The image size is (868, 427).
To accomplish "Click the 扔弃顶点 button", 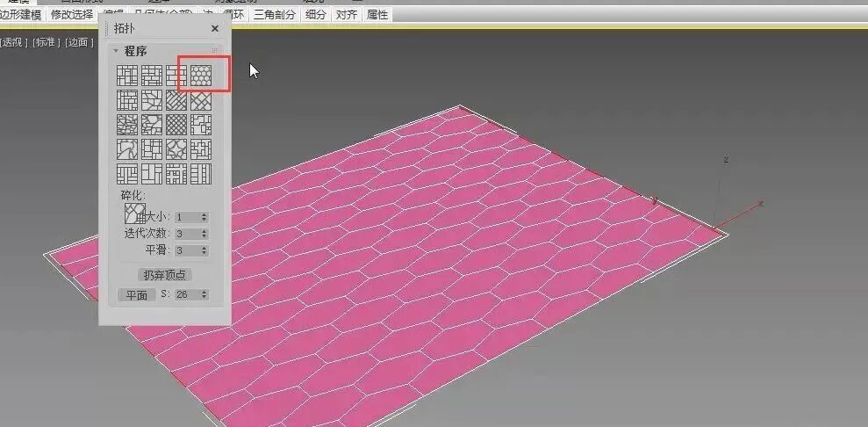I will pyautogui.click(x=164, y=275).
